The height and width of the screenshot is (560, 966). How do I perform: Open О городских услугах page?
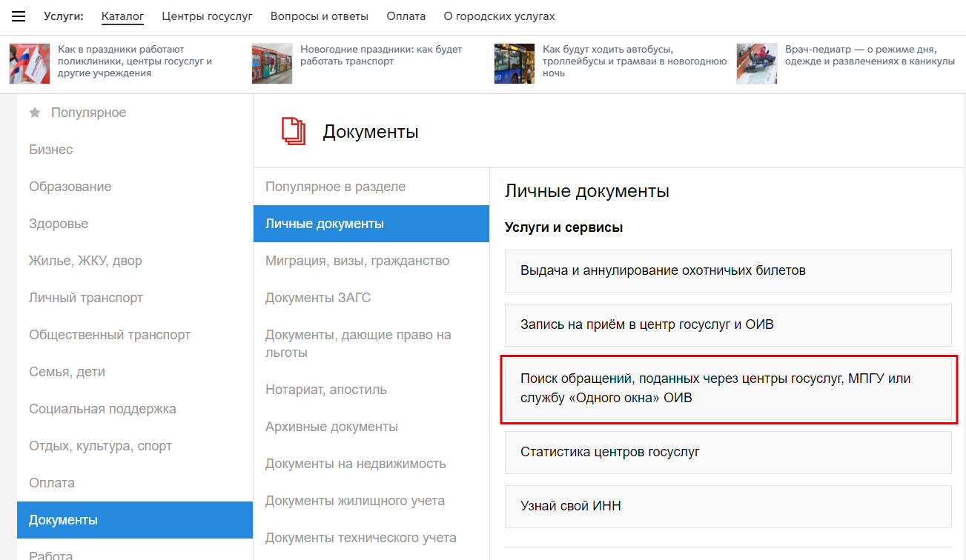[x=499, y=16]
